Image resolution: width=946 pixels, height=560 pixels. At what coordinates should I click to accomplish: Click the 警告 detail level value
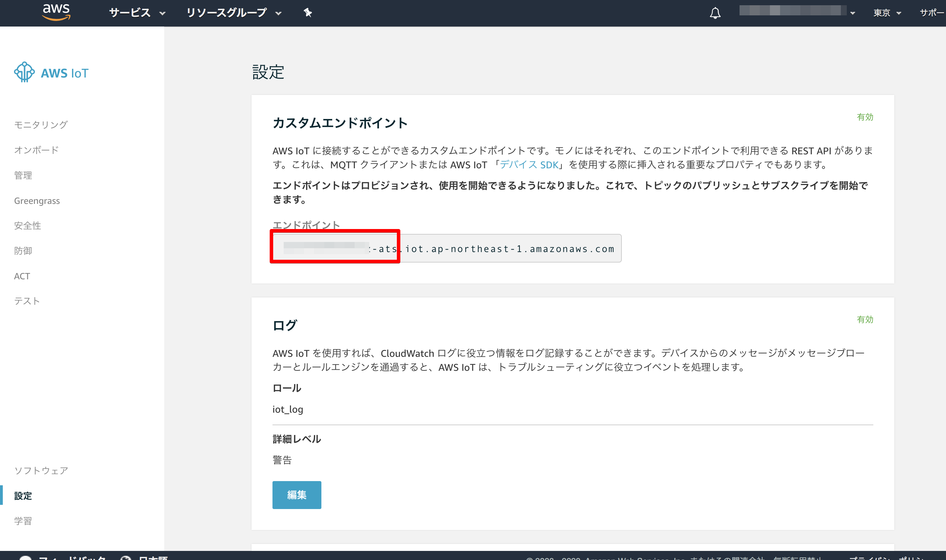click(282, 459)
